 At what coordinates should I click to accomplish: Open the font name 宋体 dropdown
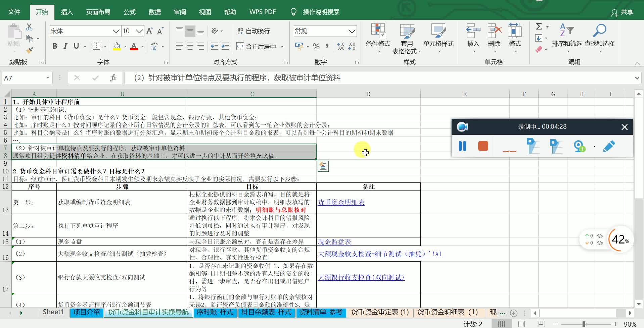point(116,31)
